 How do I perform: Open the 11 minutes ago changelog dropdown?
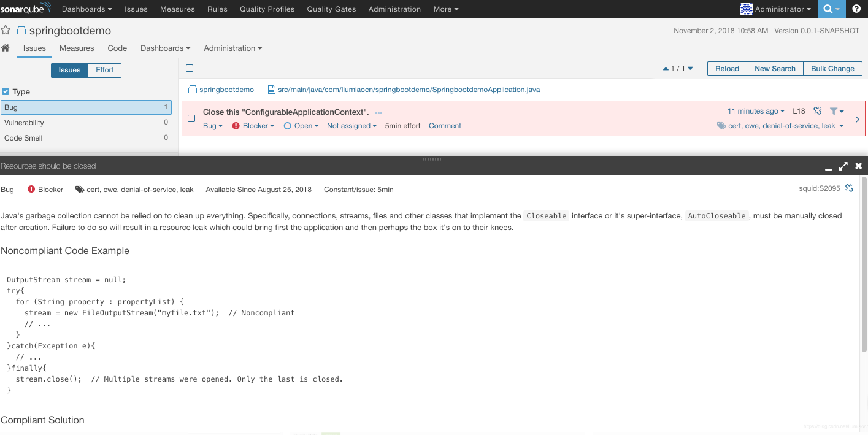coord(756,111)
